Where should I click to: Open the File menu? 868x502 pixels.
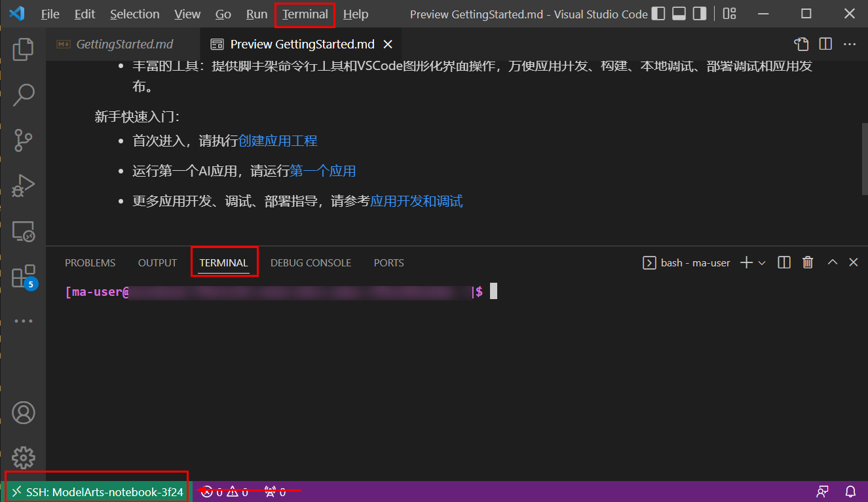(x=50, y=14)
